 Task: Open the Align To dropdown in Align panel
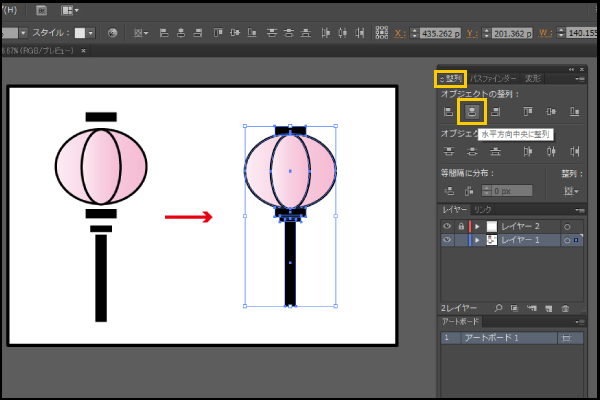[571, 190]
